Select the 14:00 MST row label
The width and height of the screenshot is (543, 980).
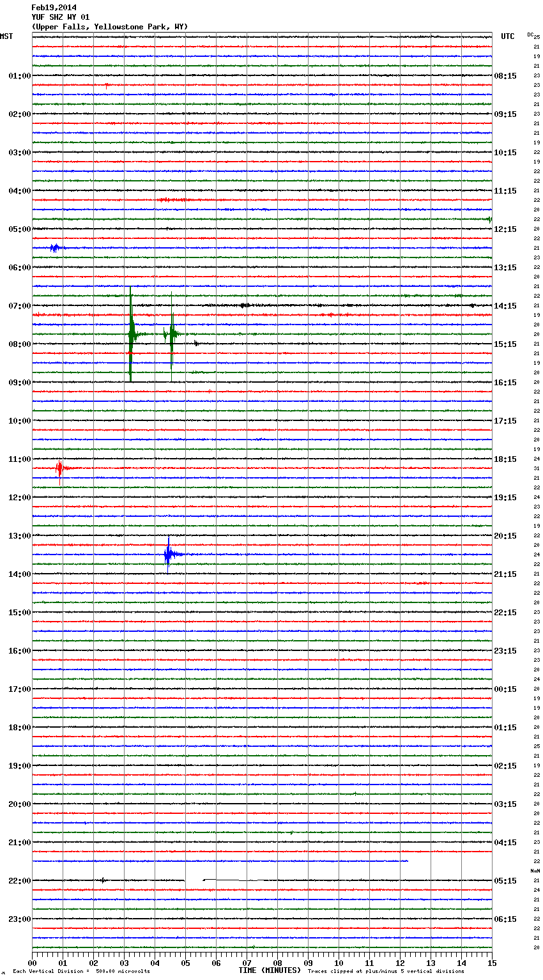[19, 574]
